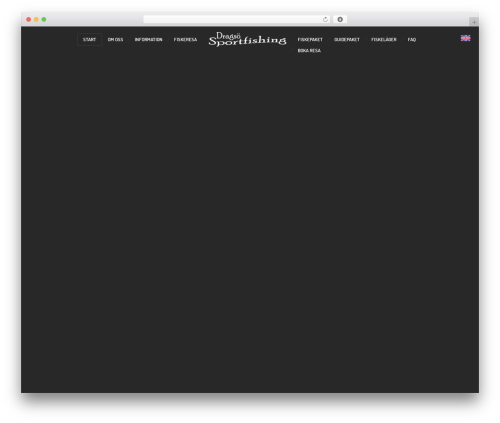500x423 pixels.
Task: Go to the OM OSS page
Action: pyautogui.click(x=115, y=39)
